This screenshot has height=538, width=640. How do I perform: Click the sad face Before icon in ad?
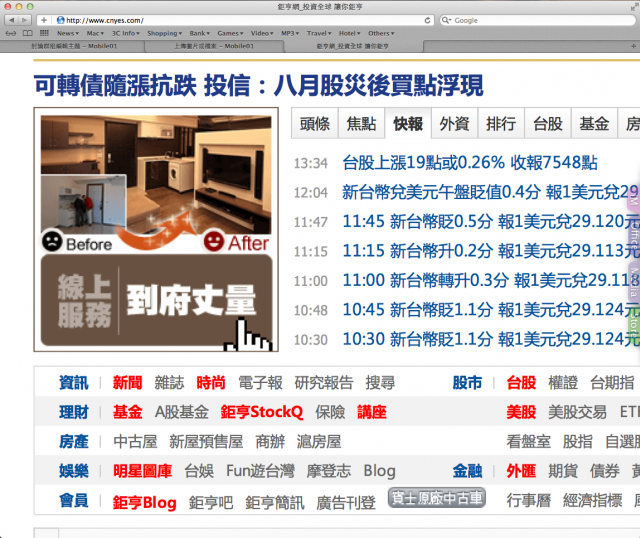[52, 241]
